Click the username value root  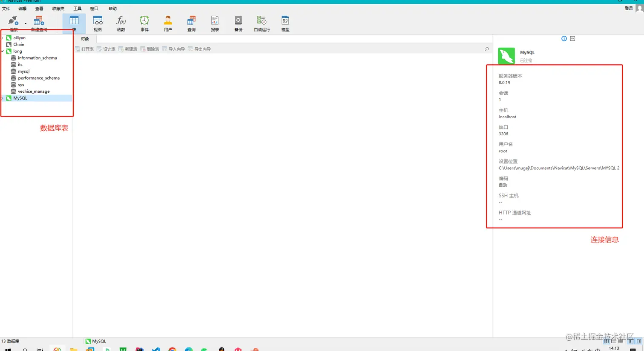(x=503, y=151)
